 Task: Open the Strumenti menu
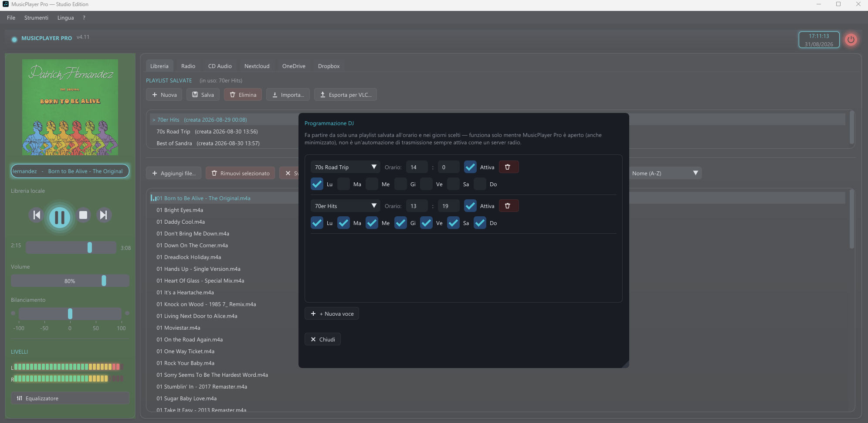pyautogui.click(x=36, y=18)
